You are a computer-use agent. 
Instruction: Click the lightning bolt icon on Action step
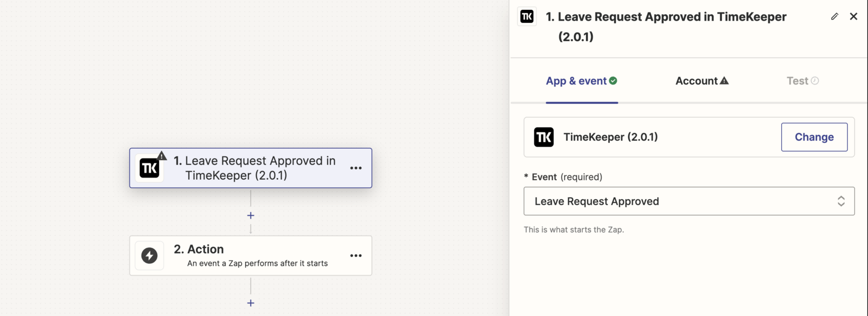click(x=149, y=256)
